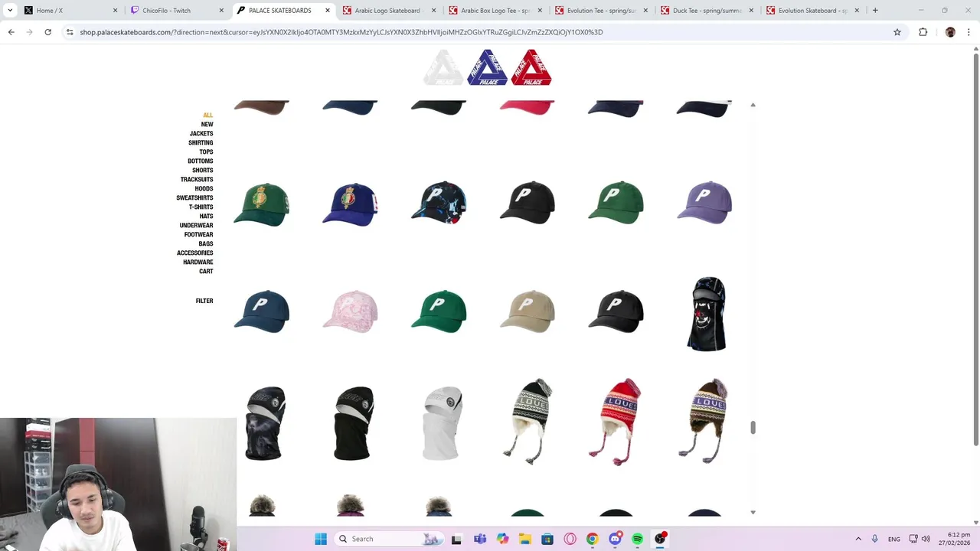
Task: Open the FILTER options
Action: pos(204,302)
